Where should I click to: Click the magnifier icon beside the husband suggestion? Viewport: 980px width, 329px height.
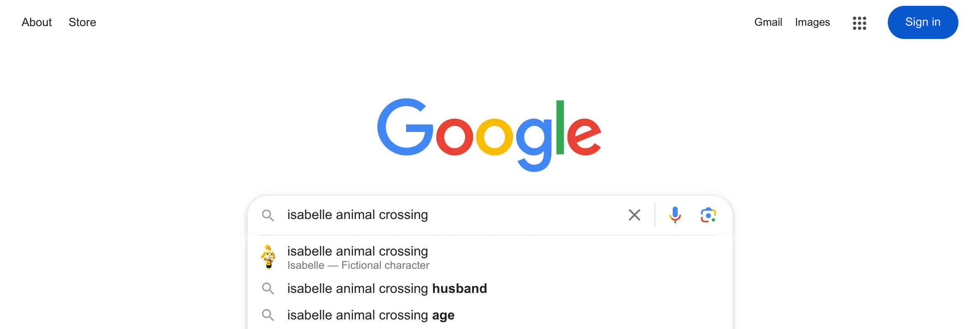[x=268, y=288]
